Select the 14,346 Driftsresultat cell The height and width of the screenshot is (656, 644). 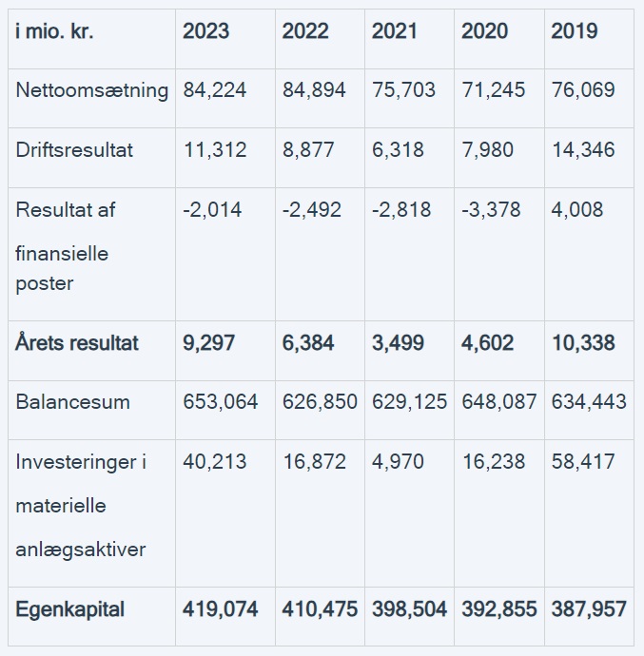583,150
